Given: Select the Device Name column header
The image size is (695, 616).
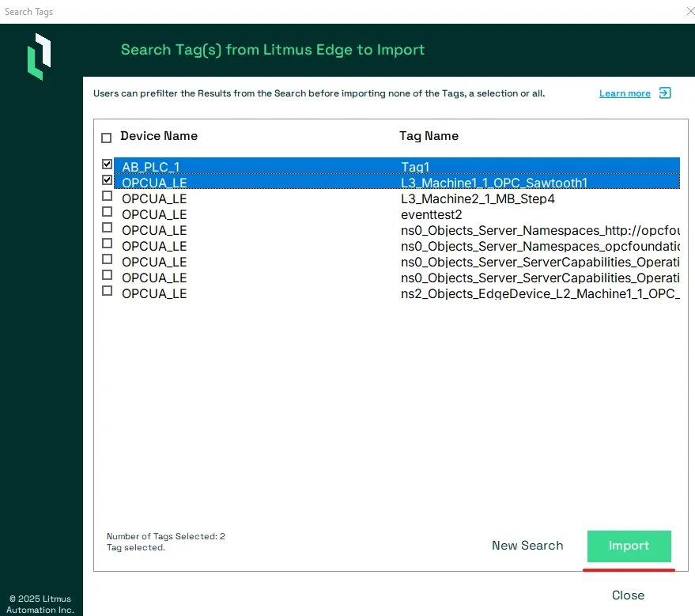Looking at the screenshot, I should 159,136.
